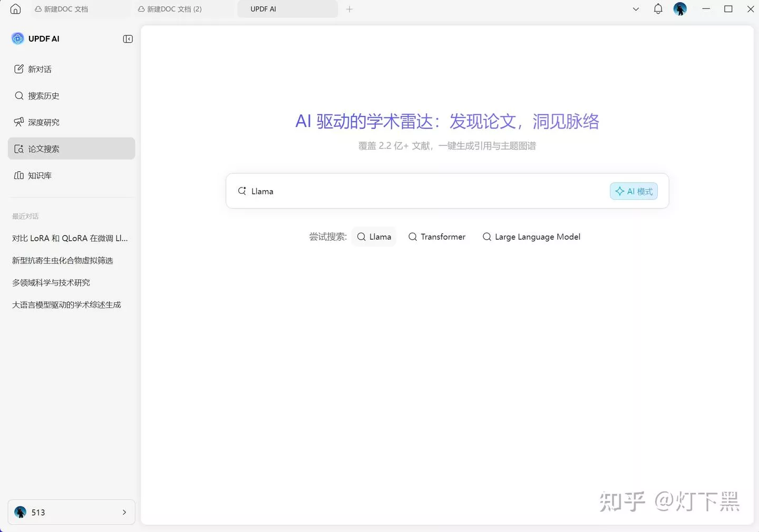Open notifications bell

pyautogui.click(x=658, y=9)
